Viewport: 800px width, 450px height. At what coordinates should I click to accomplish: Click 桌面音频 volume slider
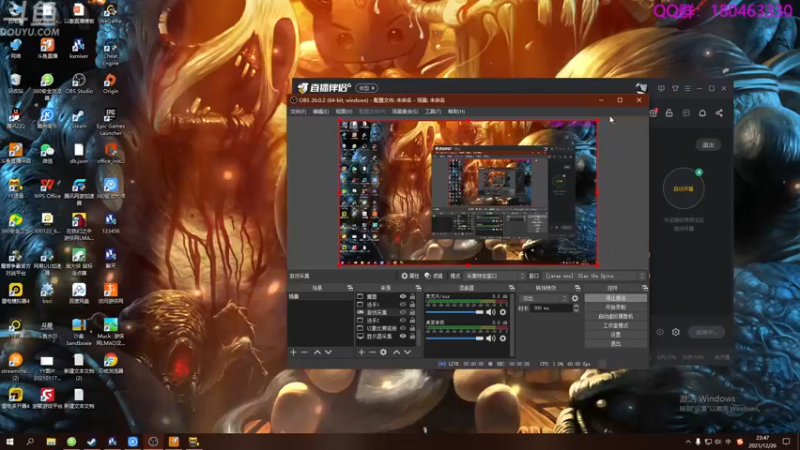pyautogui.click(x=454, y=338)
